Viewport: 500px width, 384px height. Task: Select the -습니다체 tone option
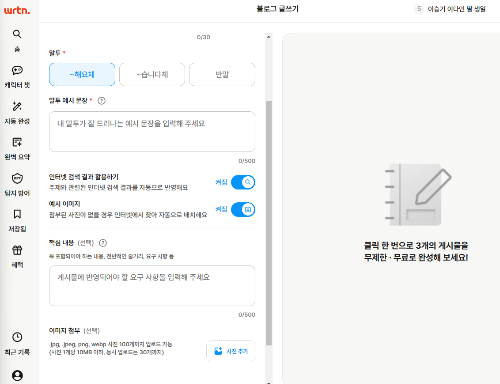152,74
